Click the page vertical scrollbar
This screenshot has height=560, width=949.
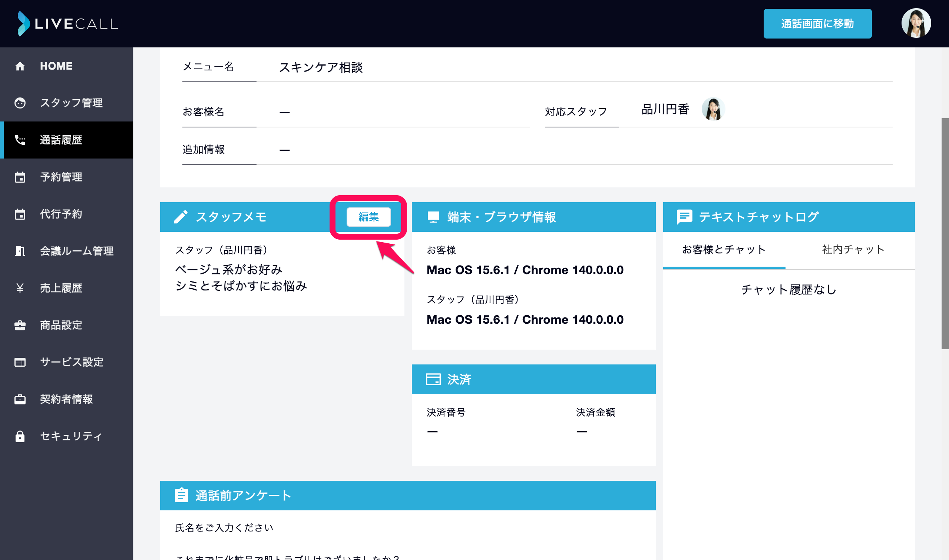point(945,234)
